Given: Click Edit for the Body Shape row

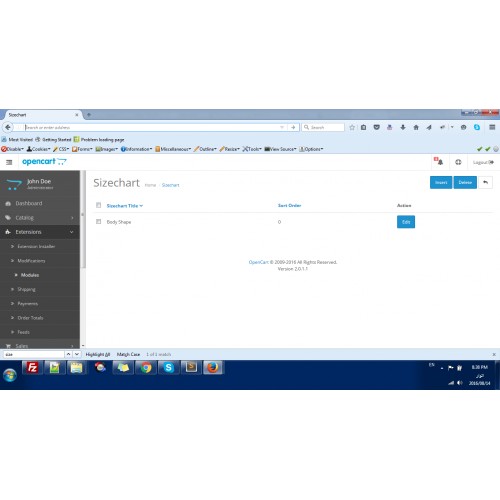Looking at the screenshot, I should [x=406, y=222].
